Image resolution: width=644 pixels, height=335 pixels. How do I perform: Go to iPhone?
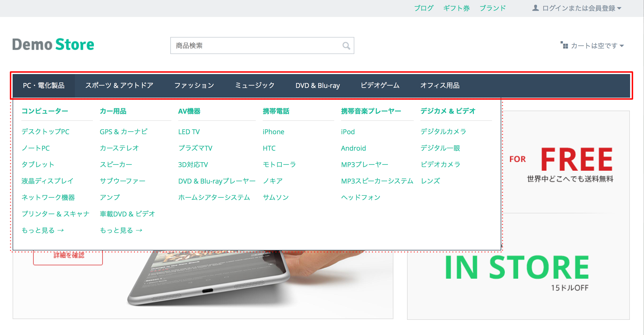(x=274, y=132)
